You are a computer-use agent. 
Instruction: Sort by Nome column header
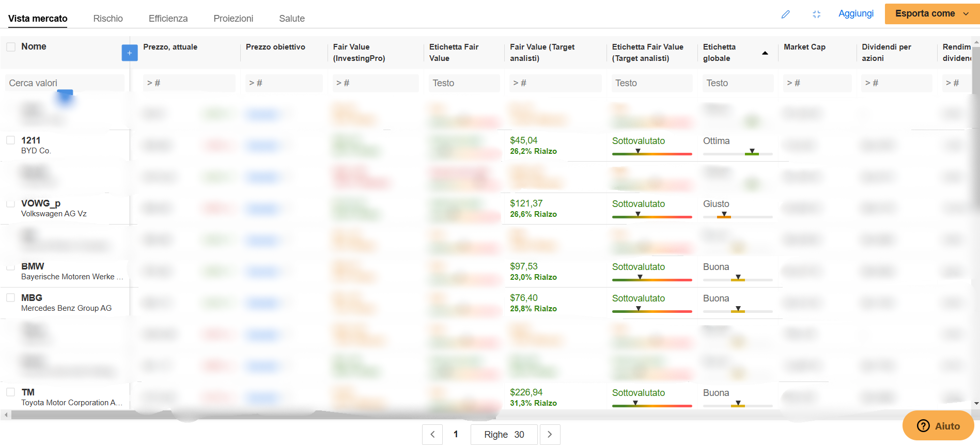tap(34, 46)
